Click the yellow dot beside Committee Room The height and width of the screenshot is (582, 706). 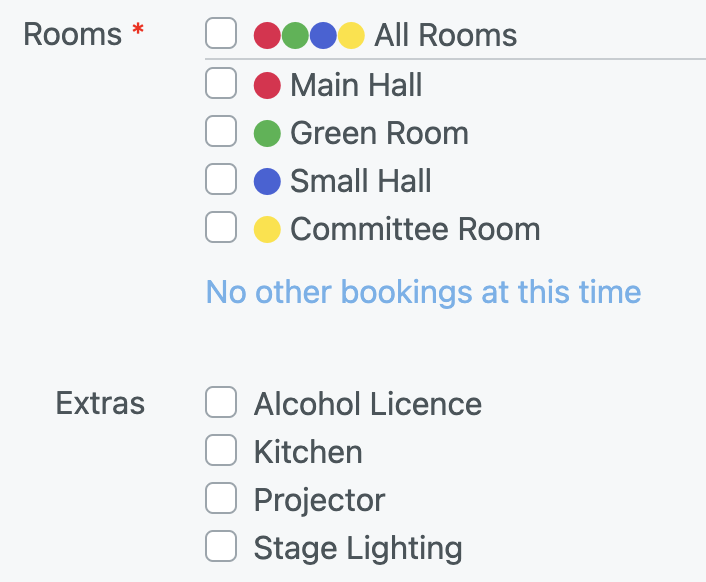point(267,229)
